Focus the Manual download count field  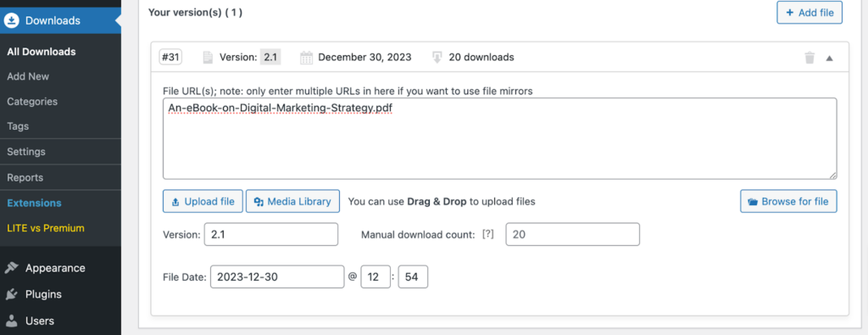pyautogui.click(x=572, y=234)
